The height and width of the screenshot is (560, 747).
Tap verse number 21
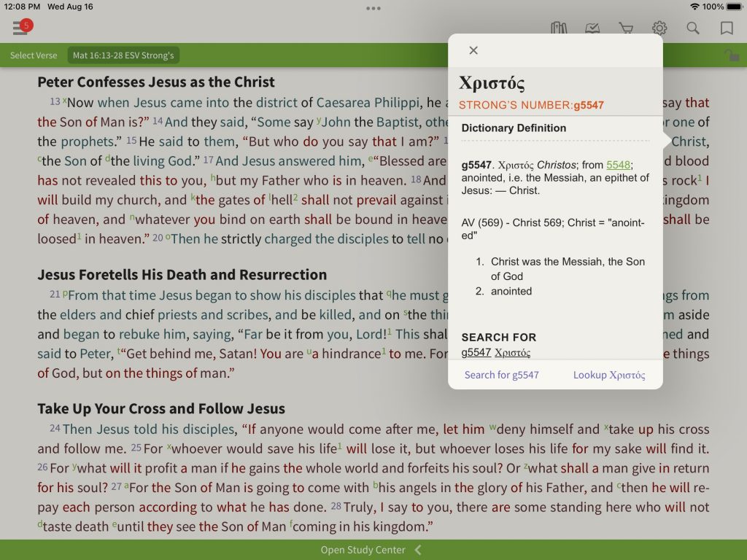pyautogui.click(x=55, y=295)
